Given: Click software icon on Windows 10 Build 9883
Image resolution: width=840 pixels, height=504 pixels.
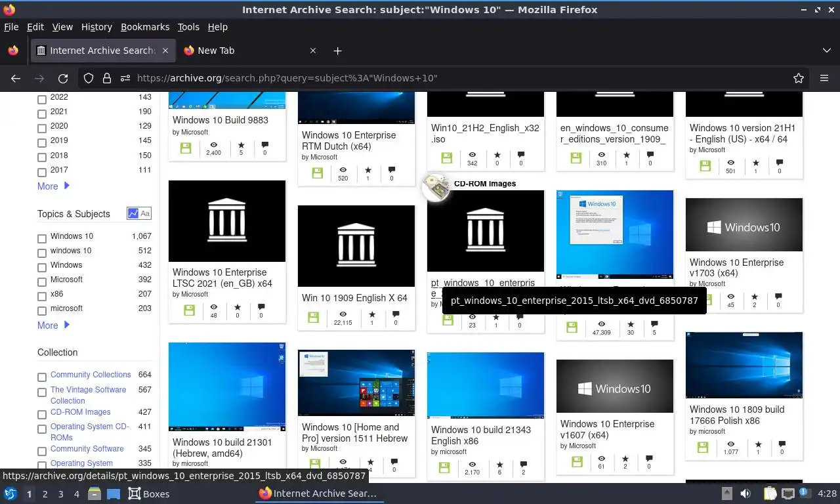Looking at the screenshot, I should [x=186, y=148].
